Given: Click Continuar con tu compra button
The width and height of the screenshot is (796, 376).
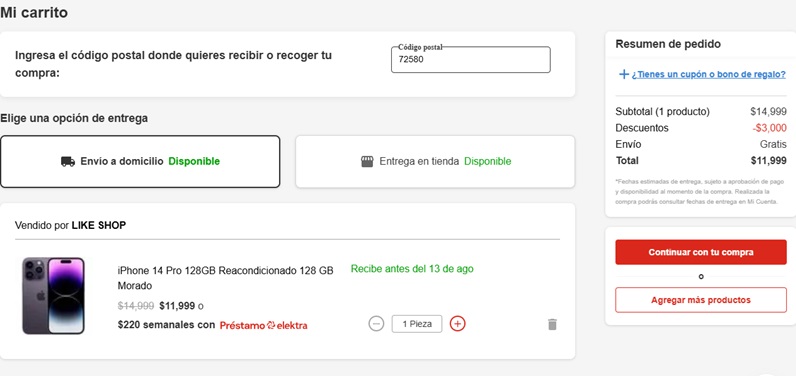Looking at the screenshot, I should 701,252.
